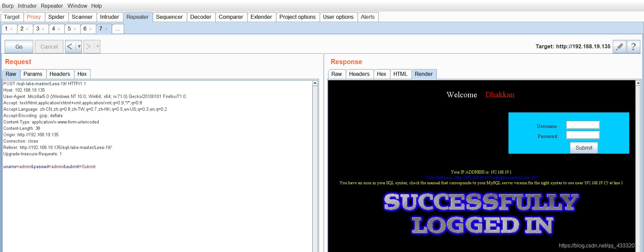Click the Target: http://192.168.19.135 label
This screenshot has height=252, width=644.
(573, 47)
